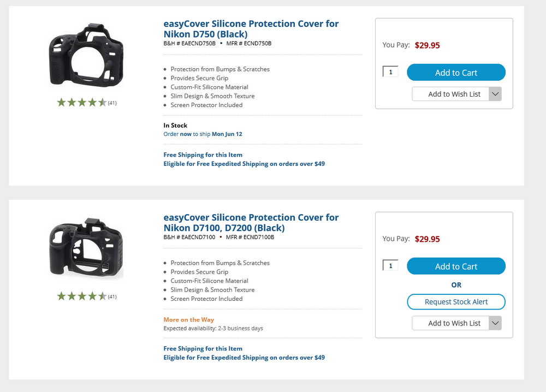Click Add to Wish List for D7100 cover
Screen dimensions: 546x392
tap(450, 323)
